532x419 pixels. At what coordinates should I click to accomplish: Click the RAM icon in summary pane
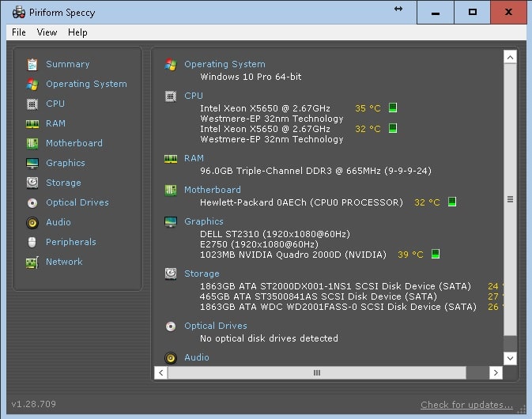pos(171,158)
